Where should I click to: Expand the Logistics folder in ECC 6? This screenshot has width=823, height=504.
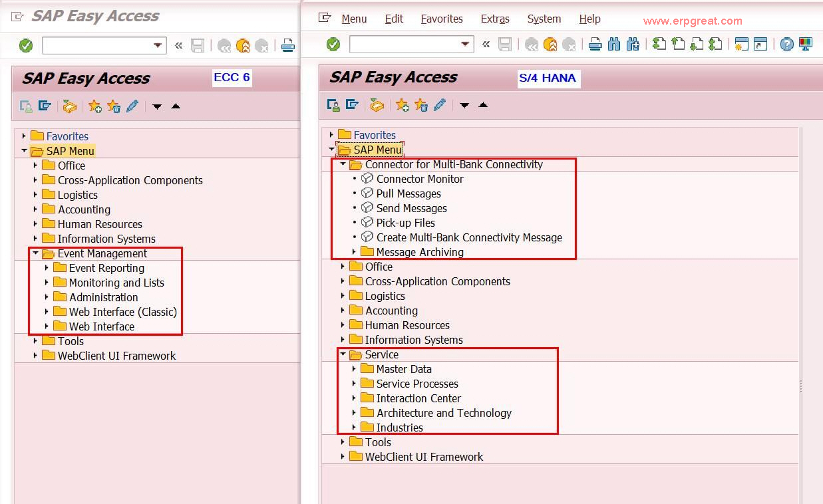(35, 195)
